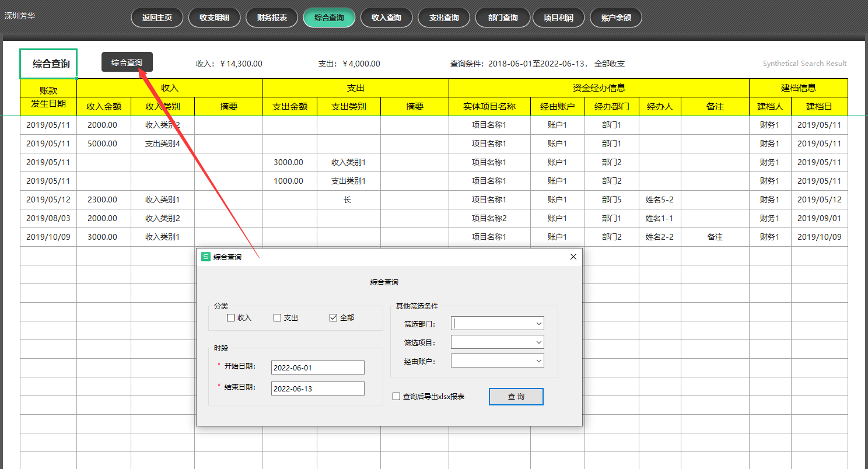Enable 查询后导出xlsx报表 checkbox
The image size is (868, 469).
pos(396,397)
